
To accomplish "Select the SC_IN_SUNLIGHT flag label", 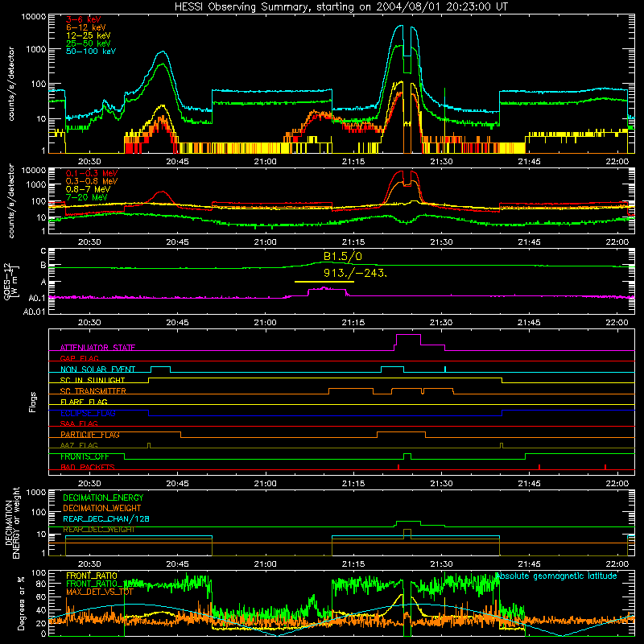I will pyautogui.click(x=93, y=380).
